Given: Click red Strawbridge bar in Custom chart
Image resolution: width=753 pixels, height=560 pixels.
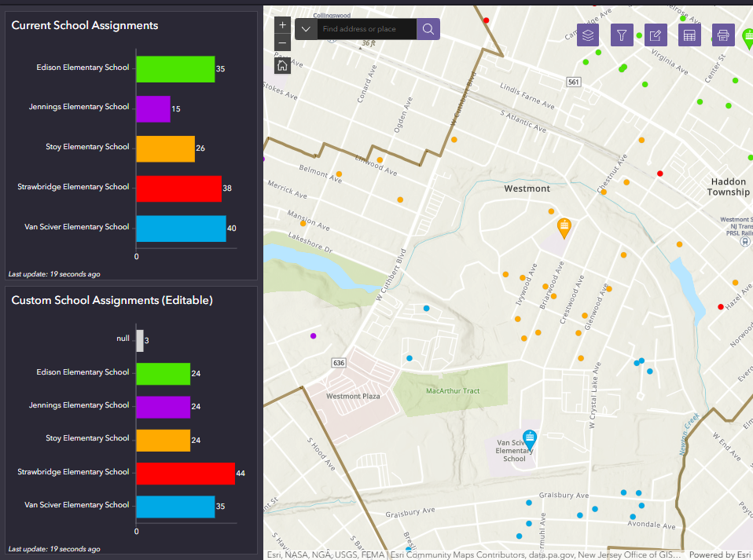Looking at the screenshot, I should click(185, 473).
